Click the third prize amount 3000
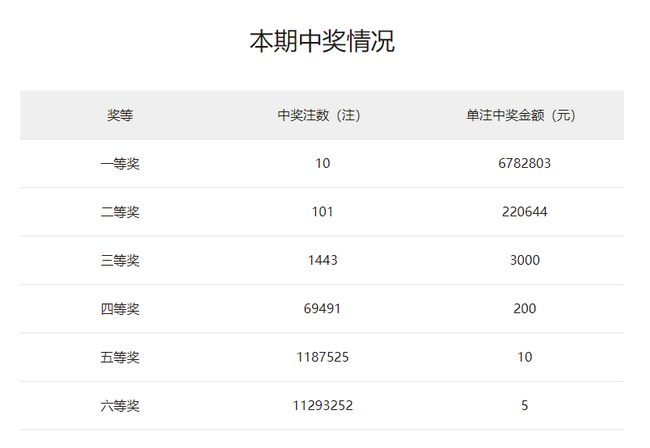Image resolution: width=650 pixels, height=448 pixels. (524, 260)
